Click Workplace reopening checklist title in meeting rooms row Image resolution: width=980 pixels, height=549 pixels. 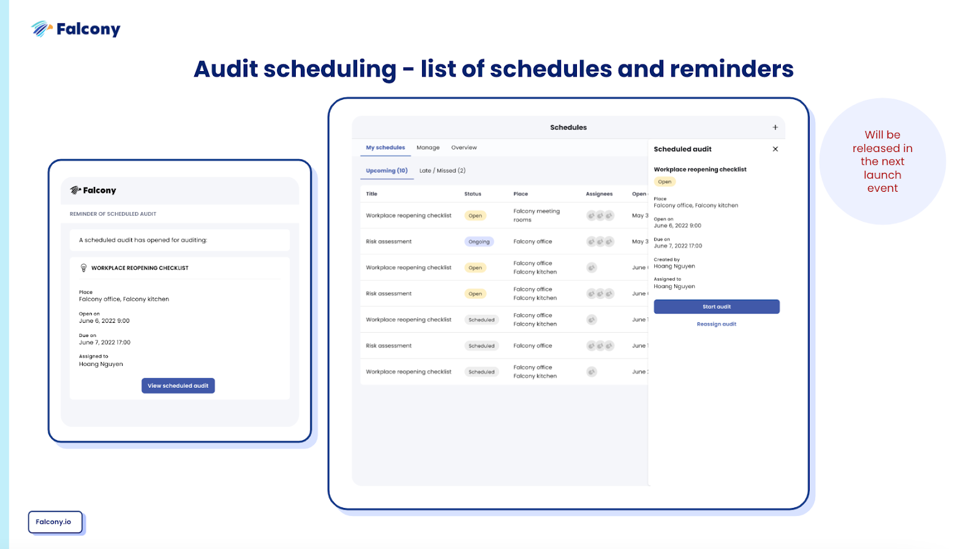pos(409,216)
